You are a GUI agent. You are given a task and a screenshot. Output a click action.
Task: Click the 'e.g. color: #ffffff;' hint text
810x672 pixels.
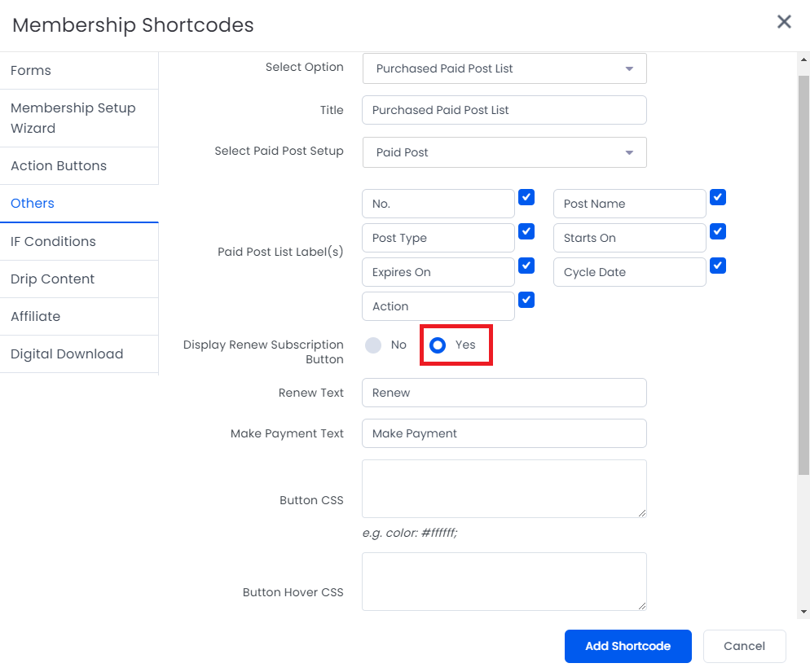coord(410,533)
